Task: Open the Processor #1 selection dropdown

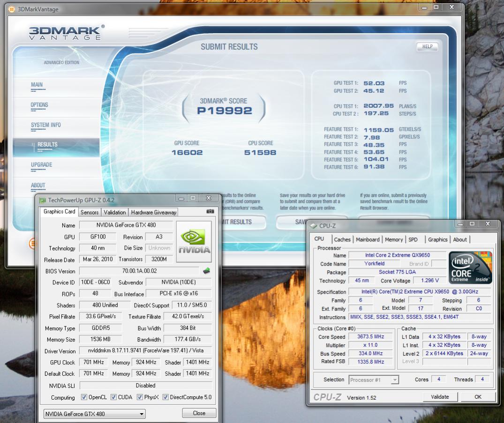Action: [374, 380]
